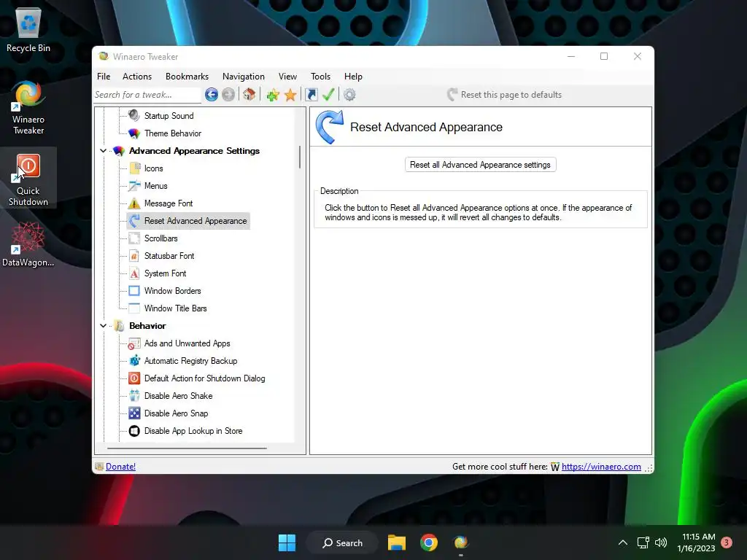Click the volume speaker tray icon
The width and height of the screenshot is (747, 560).
661,542
